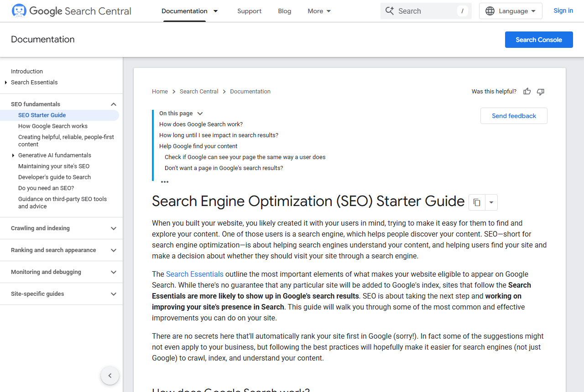Viewport: 584px width, 392px height.
Task: Expand the Search Essentials tree item
Action: [6, 83]
